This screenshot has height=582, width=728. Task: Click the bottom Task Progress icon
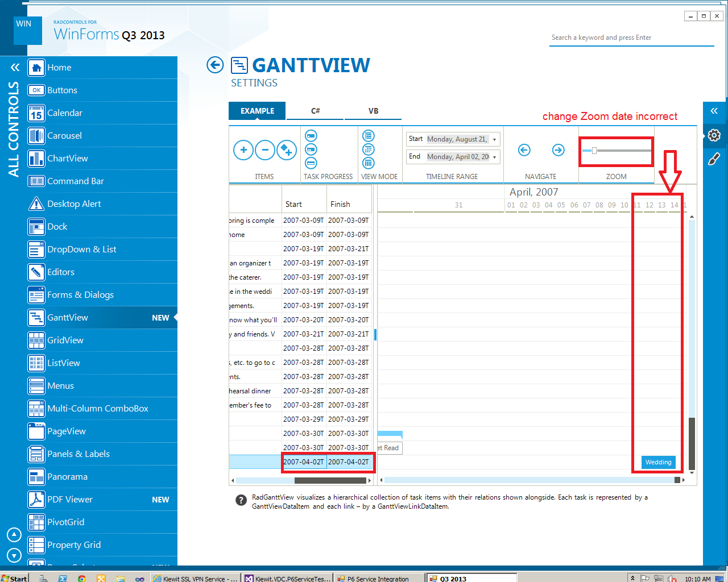311,163
